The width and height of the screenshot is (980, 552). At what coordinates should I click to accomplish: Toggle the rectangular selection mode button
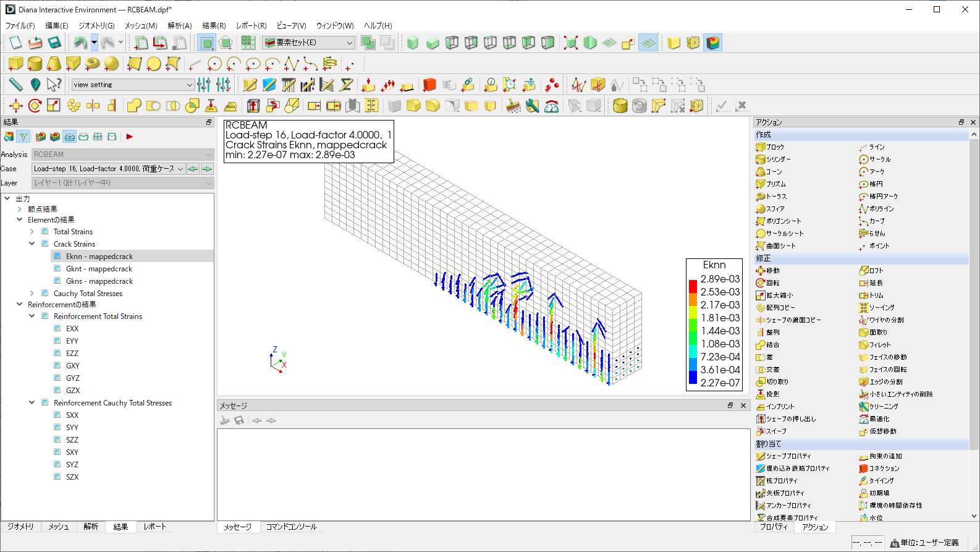(x=207, y=43)
